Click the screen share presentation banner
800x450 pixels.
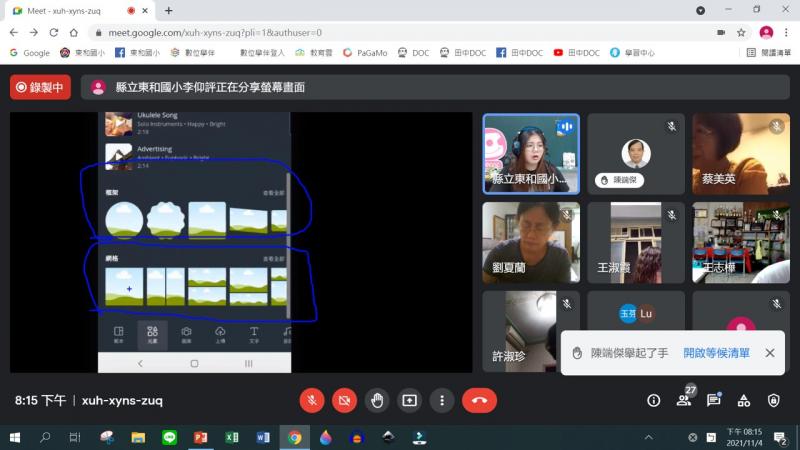point(435,87)
